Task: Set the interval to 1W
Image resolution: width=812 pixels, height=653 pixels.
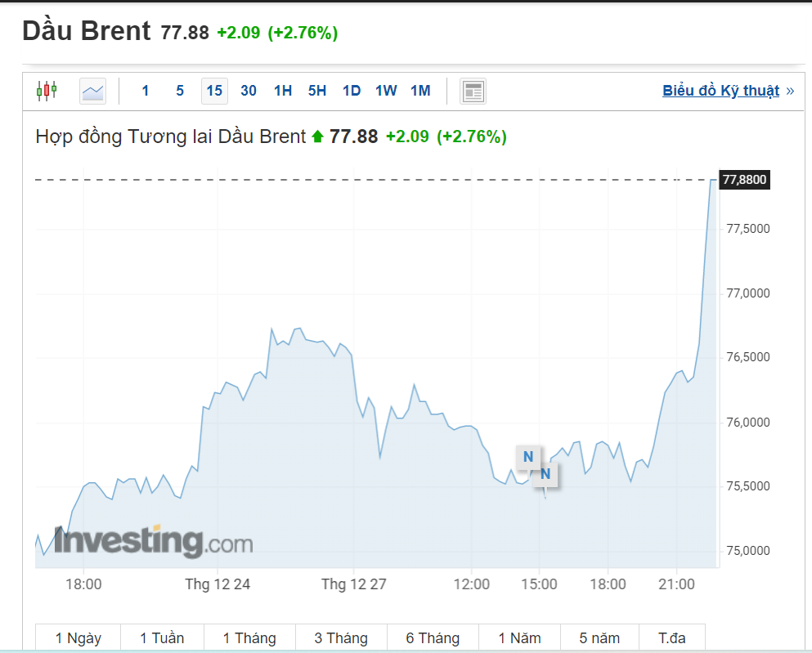Action: [x=386, y=91]
